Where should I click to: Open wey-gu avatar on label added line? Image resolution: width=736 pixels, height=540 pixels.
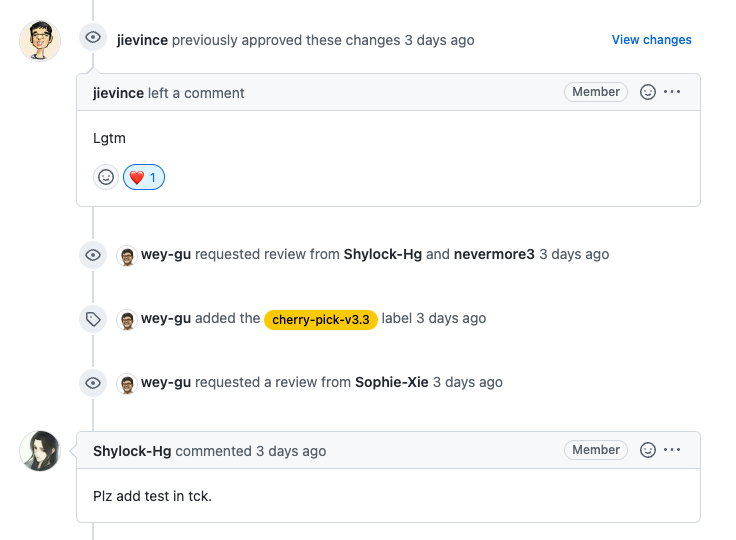127,320
